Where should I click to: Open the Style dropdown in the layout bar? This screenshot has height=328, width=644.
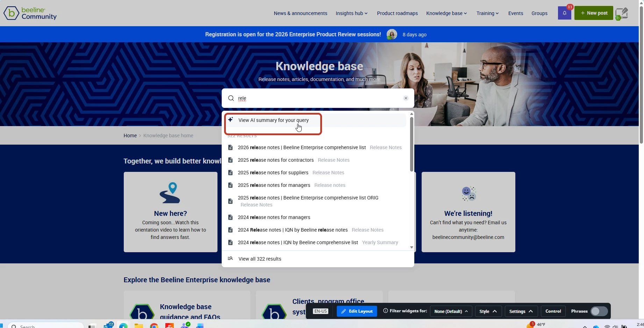click(488, 311)
